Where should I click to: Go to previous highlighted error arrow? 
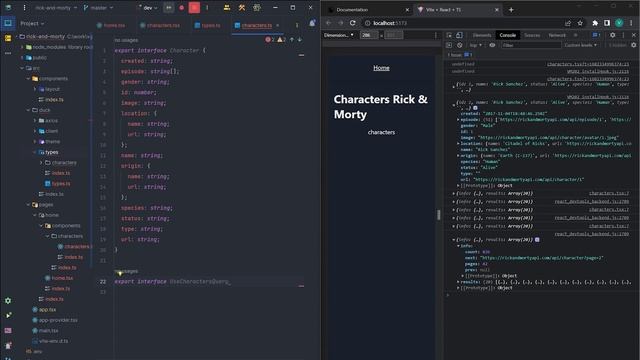coord(291,40)
